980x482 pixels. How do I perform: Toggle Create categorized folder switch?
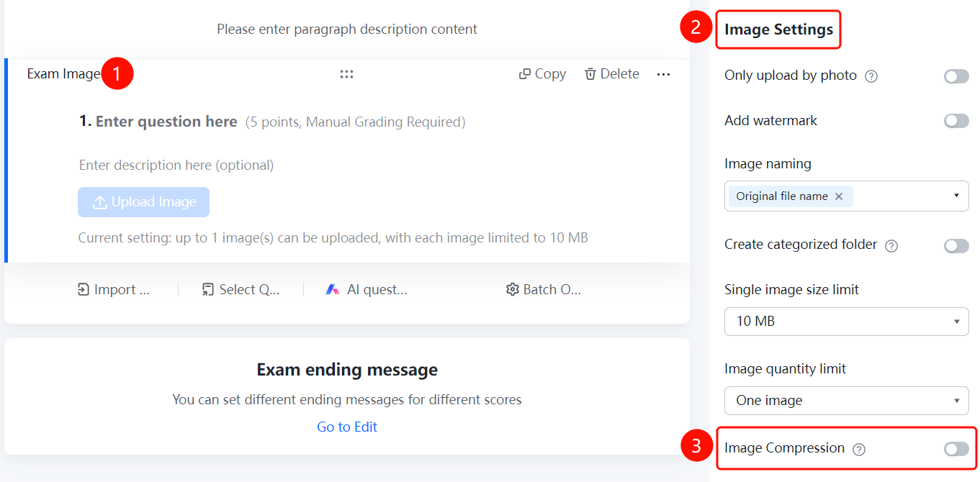956,246
